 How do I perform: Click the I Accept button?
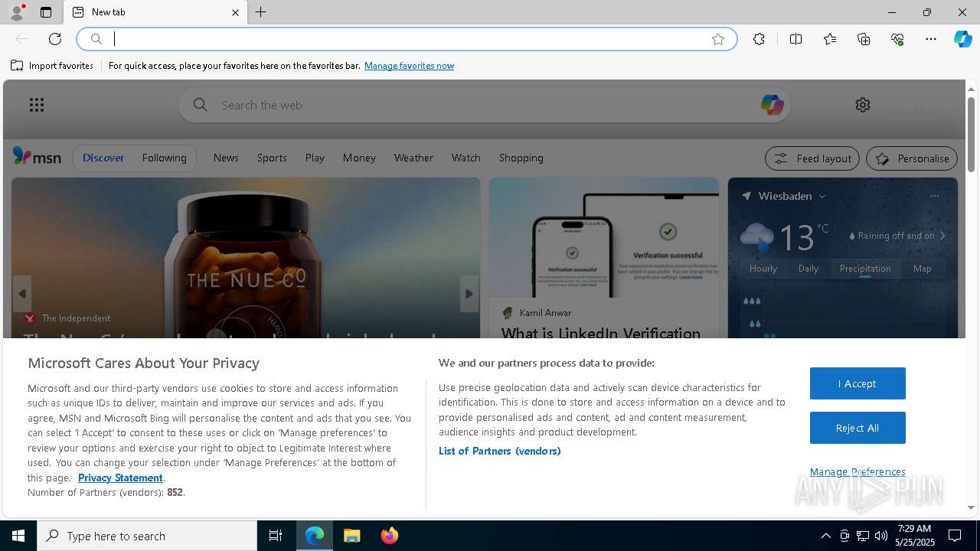(x=857, y=383)
